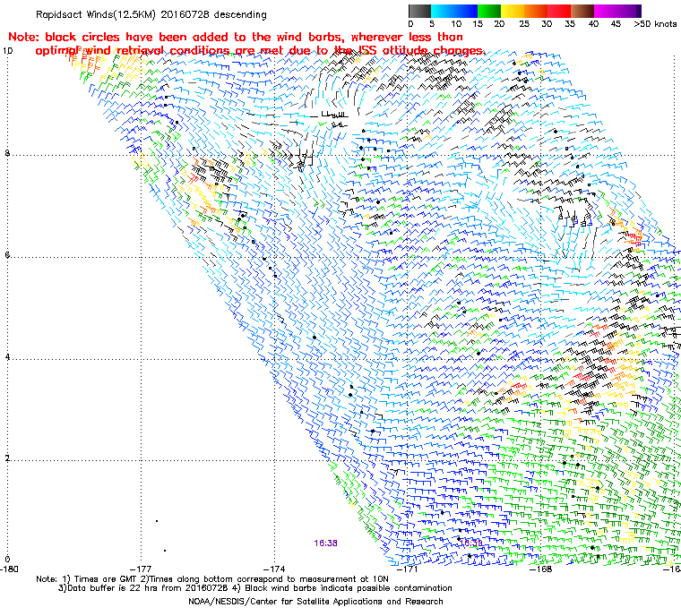Click the footnote 'Data buffer is 22 hrs' line

pyautogui.click(x=255, y=588)
